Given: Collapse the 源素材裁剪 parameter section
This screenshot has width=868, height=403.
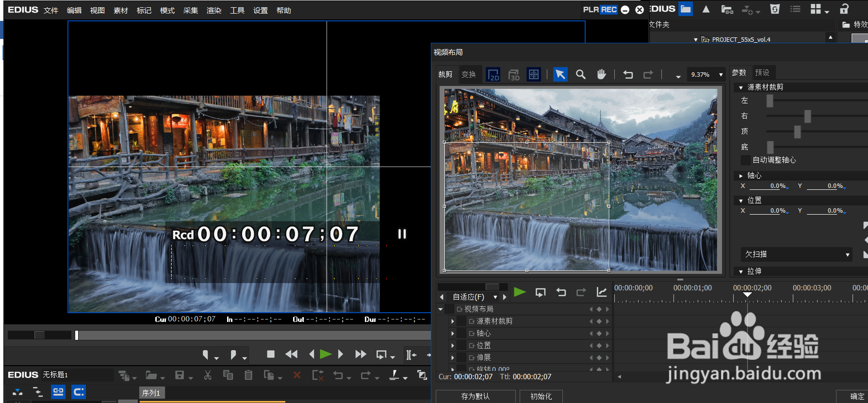Looking at the screenshot, I should pyautogui.click(x=741, y=87).
